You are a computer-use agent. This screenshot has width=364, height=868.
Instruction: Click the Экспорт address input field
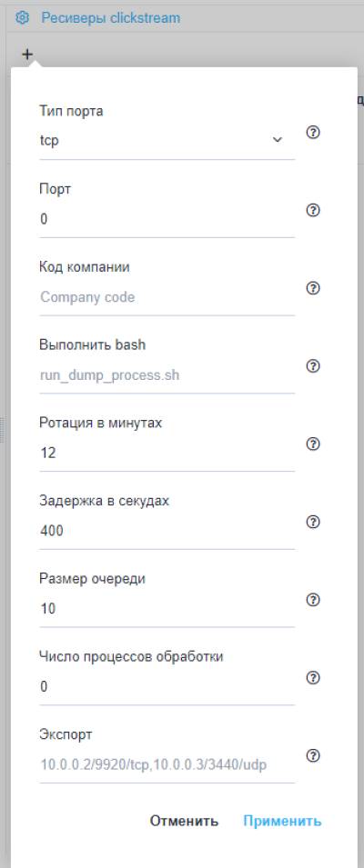(x=167, y=765)
